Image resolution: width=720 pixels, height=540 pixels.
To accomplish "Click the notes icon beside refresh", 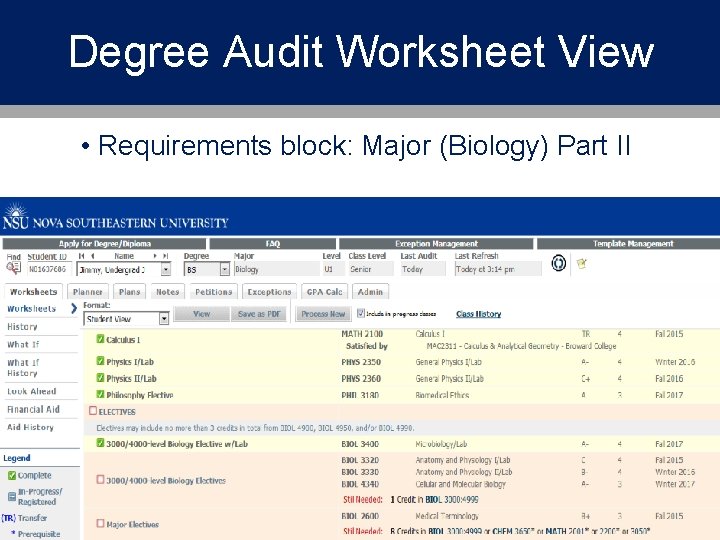I will [582, 263].
